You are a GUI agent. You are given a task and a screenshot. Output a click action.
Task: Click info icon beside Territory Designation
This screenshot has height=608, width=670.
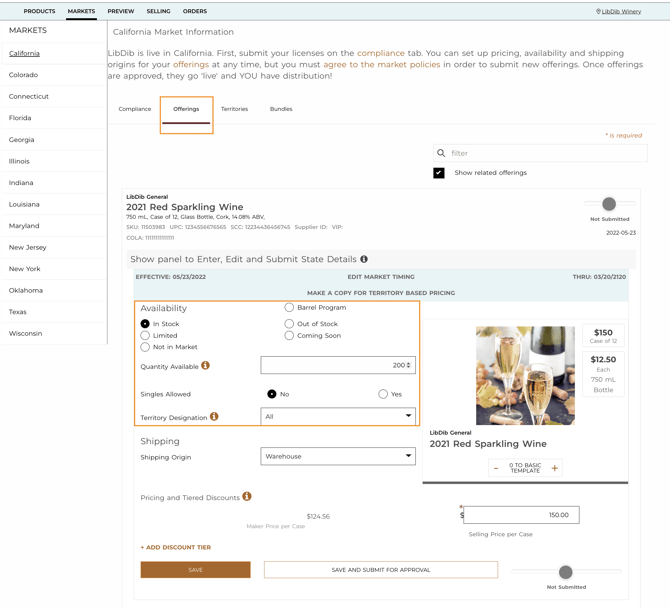(x=214, y=417)
